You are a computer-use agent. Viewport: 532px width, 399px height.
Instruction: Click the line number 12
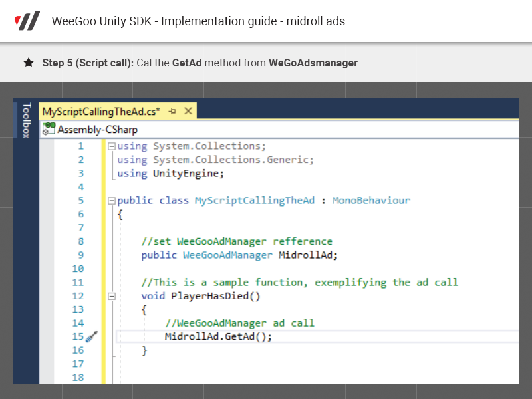[78, 296]
